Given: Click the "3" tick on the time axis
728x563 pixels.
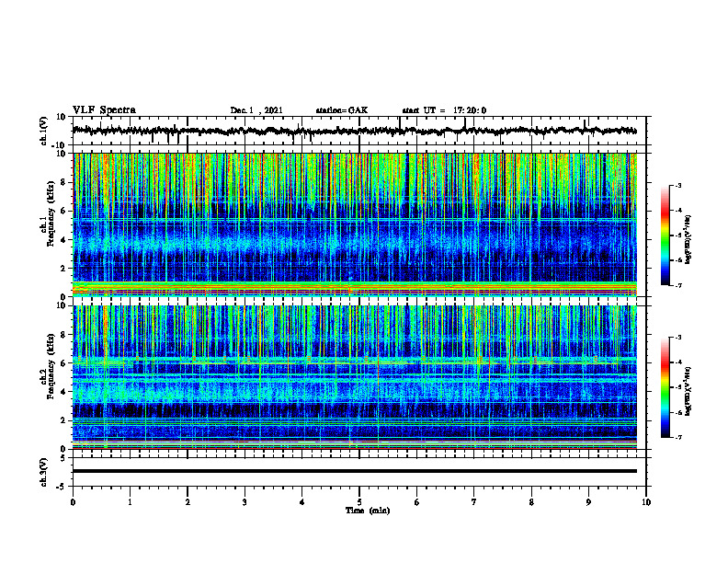Looking at the screenshot, I should [245, 502].
